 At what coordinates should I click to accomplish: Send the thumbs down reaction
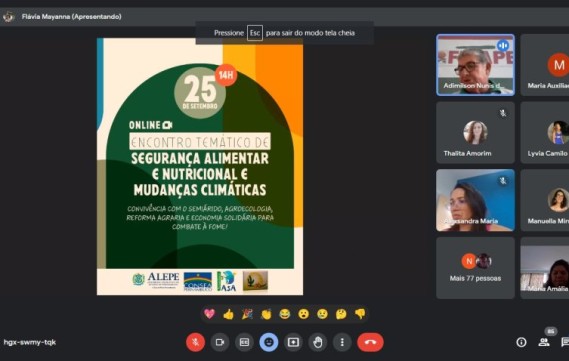(x=360, y=314)
